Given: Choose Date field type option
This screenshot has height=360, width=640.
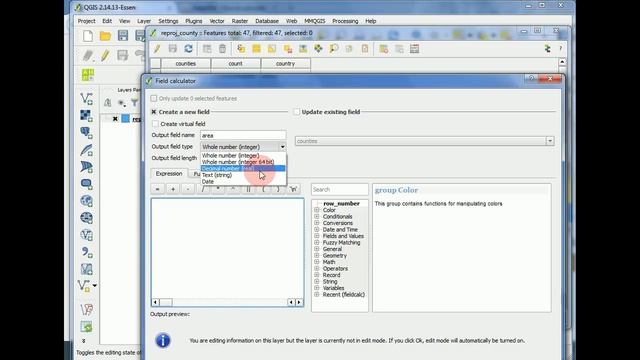Looking at the screenshot, I should [x=243, y=181].
